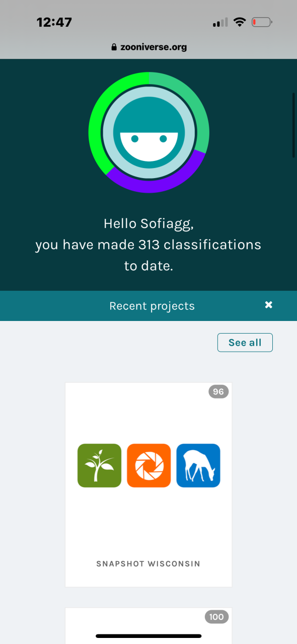Close the Recent projects bar with X
The height and width of the screenshot is (644, 297).
tap(269, 305)
